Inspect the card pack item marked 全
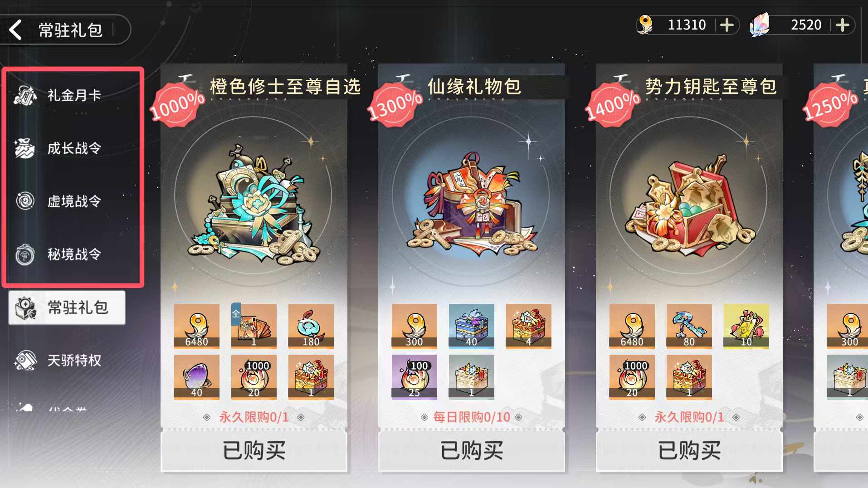 tap(254, 326)
